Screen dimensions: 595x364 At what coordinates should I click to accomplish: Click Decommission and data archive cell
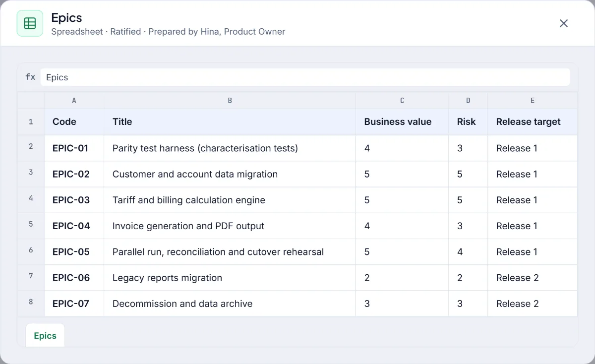tap(230, 303)
